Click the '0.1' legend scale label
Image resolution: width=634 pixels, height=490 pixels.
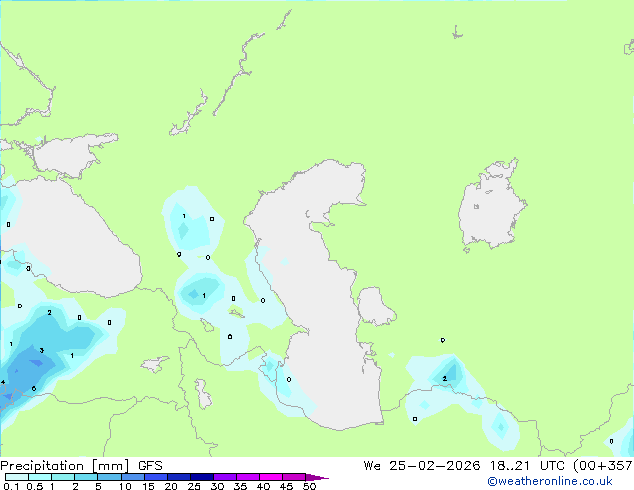point(11,486)
